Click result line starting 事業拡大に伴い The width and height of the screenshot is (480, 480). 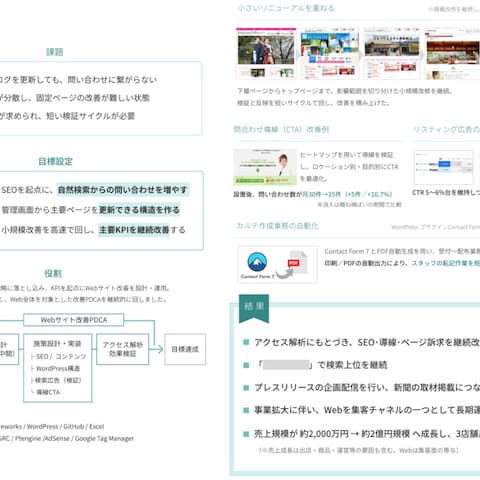click(x=367, y=410)
